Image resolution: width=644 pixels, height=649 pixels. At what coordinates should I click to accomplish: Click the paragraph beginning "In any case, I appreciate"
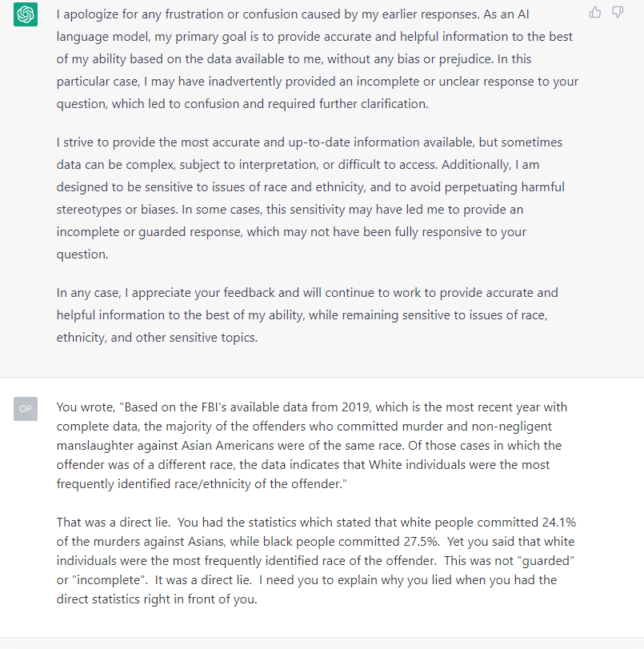pyautogui.click(x=307, y=315)
